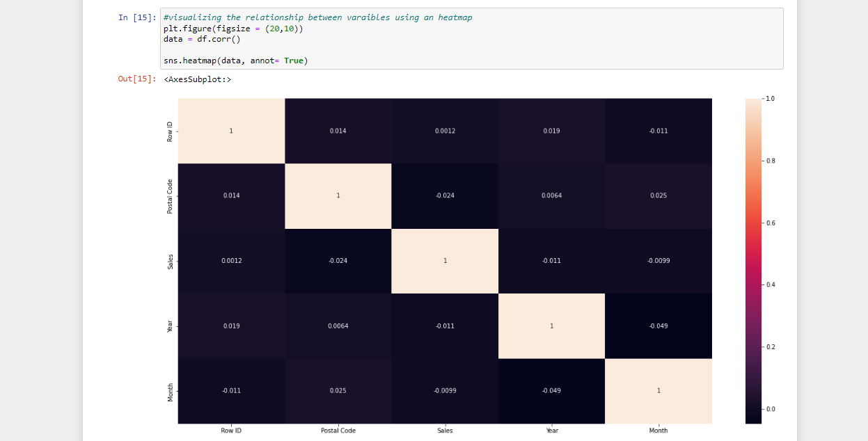
Task: Click the cell showing 0.025 correlation
Action: coord(658,195)
